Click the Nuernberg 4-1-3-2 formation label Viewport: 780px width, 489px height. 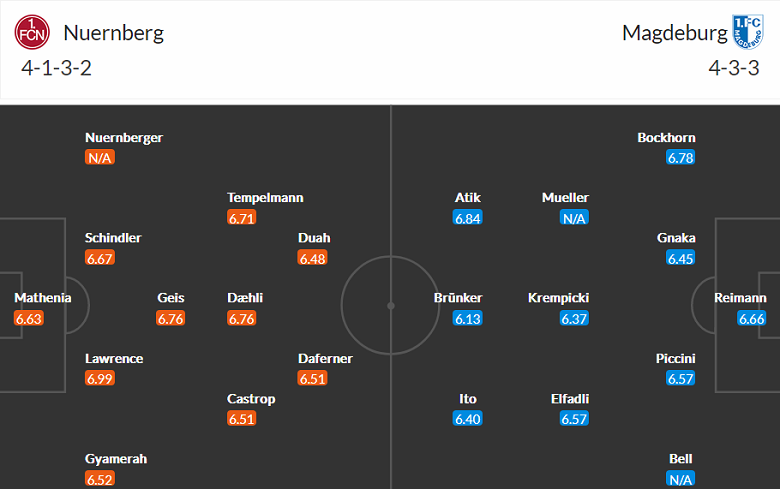click(x=56, y=69)
